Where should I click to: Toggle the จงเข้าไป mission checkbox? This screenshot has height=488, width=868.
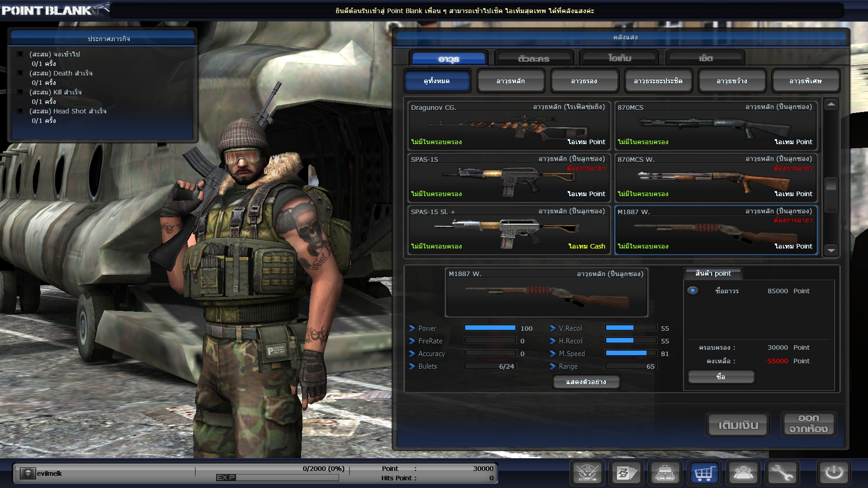point(20,54)
